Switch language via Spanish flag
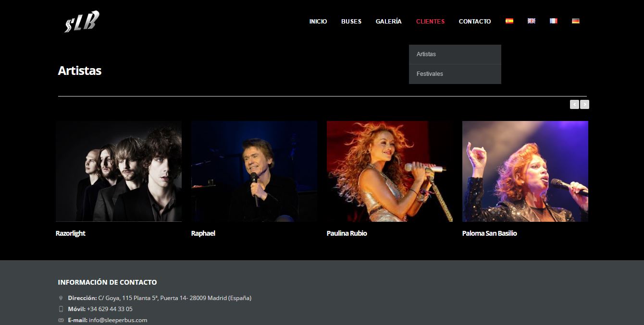The height and width of the screenshot is (325, 644). click(x=509, y=21)
